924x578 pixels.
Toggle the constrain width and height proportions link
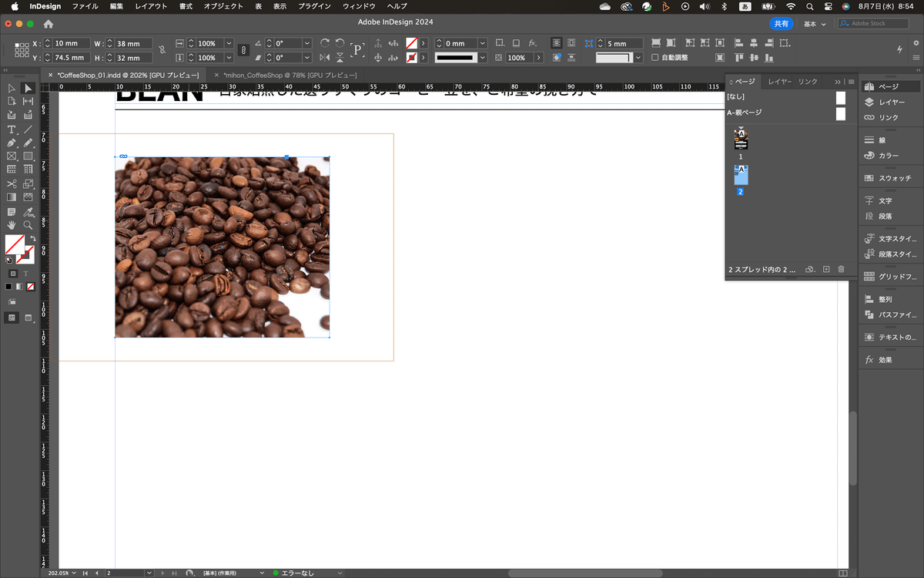162,50
